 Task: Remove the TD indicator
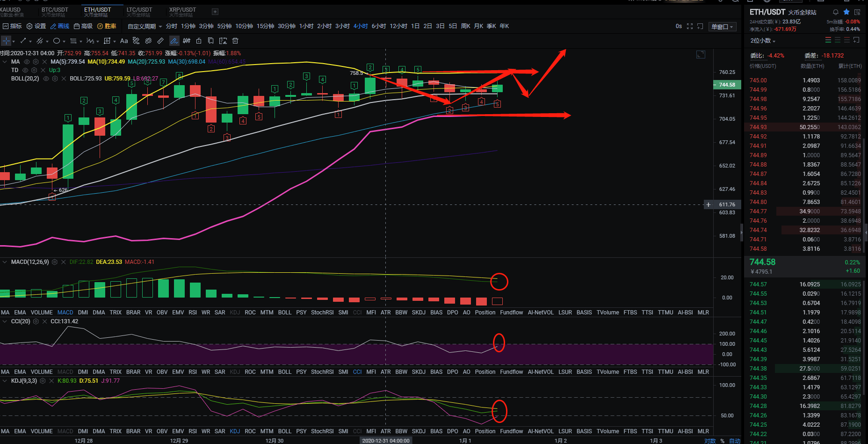(43, 70)
